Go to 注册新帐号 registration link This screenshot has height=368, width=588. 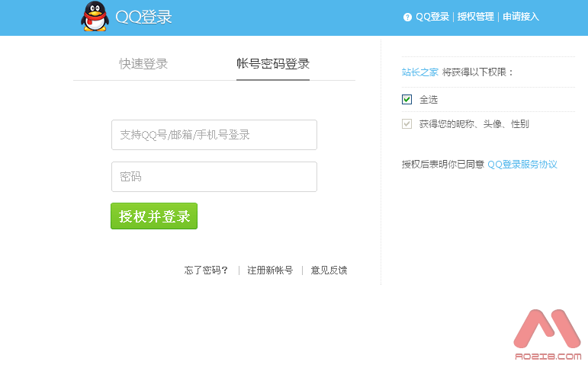coord(270,270)
